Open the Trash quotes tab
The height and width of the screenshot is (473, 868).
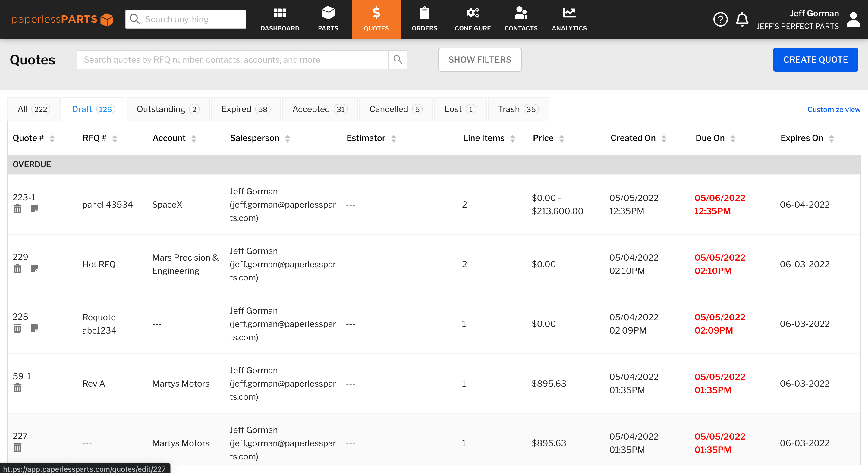(x=517, y=109)
